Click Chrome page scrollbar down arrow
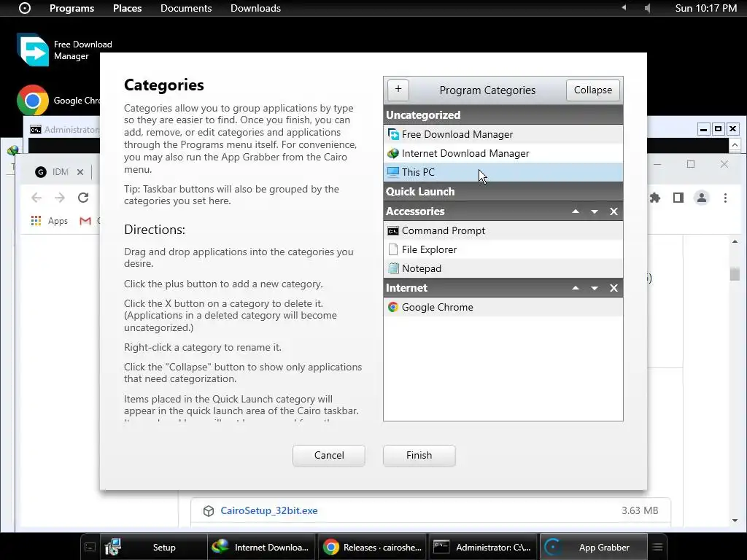747x560 pixels. click(x=735, y=521)
